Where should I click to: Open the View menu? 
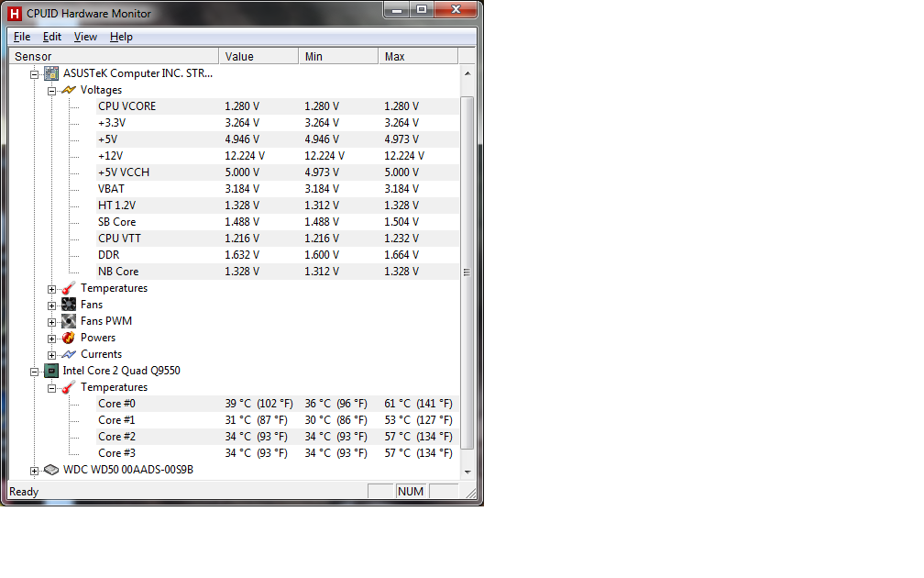pos(85,37)
